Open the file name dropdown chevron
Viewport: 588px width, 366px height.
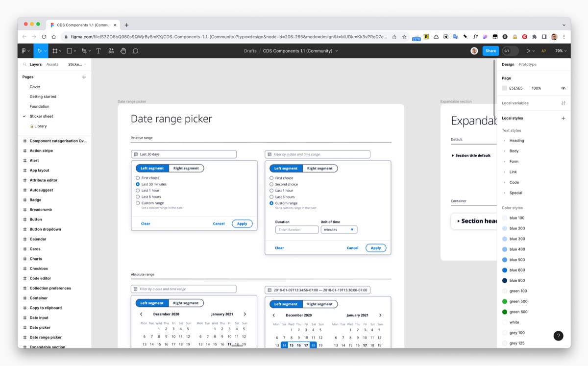[x=337, y=51]
